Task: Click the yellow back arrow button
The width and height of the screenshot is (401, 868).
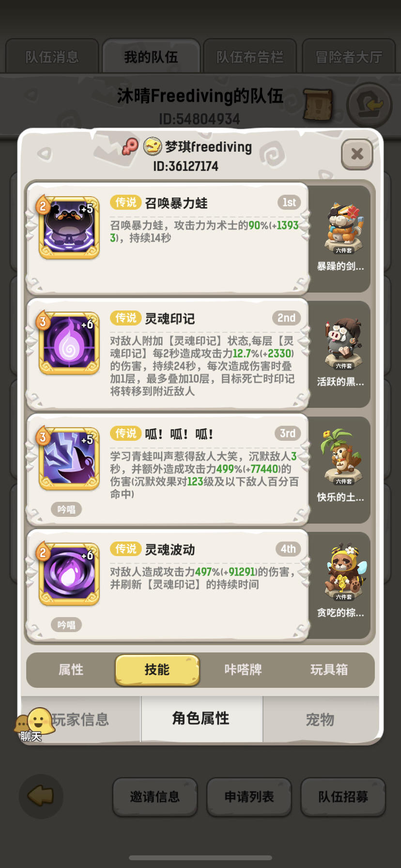Action: point(41,796)
